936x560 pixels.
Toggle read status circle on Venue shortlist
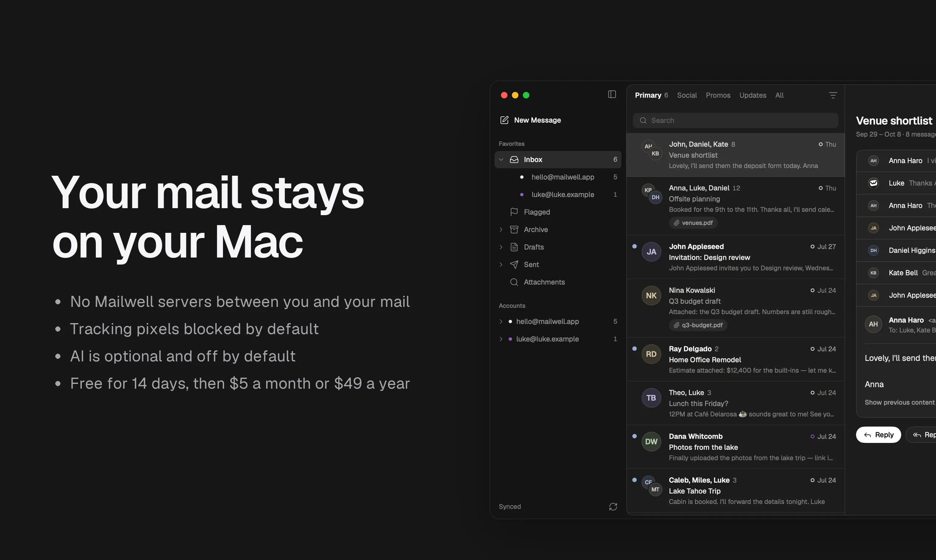[x=821, y=144]
